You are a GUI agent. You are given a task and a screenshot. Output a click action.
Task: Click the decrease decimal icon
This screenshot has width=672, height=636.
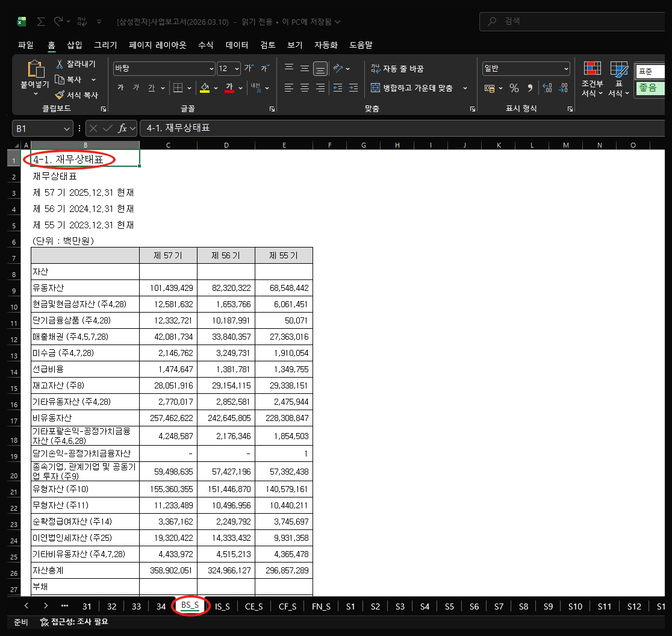pyautogui.click(x=563, y=89)
